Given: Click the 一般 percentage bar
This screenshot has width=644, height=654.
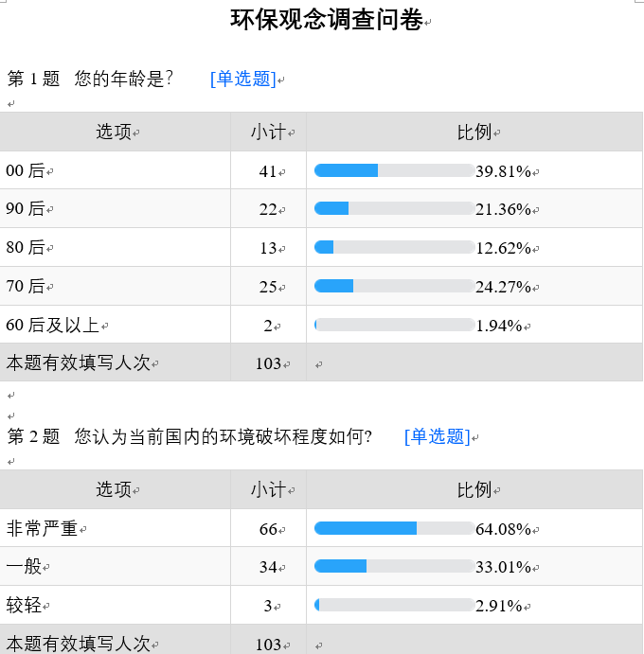Looking at the screenshot, I should point(394,566).
